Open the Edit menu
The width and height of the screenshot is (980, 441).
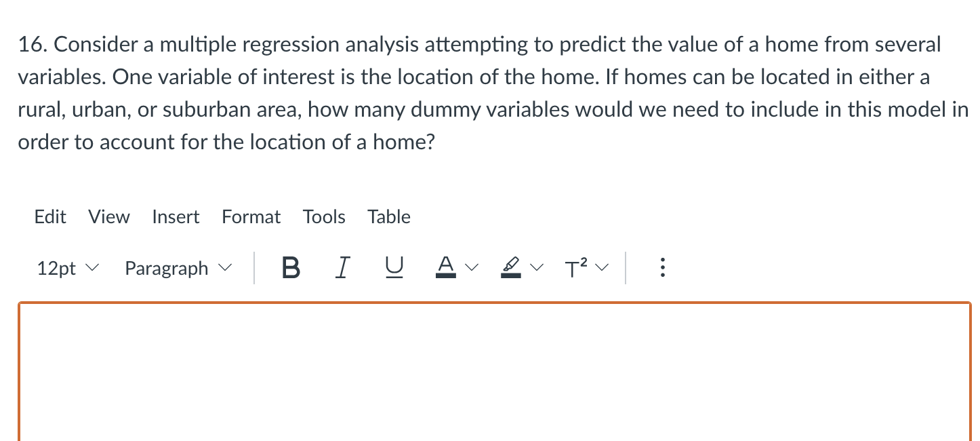pyautogui.click(x=50, y=216)
